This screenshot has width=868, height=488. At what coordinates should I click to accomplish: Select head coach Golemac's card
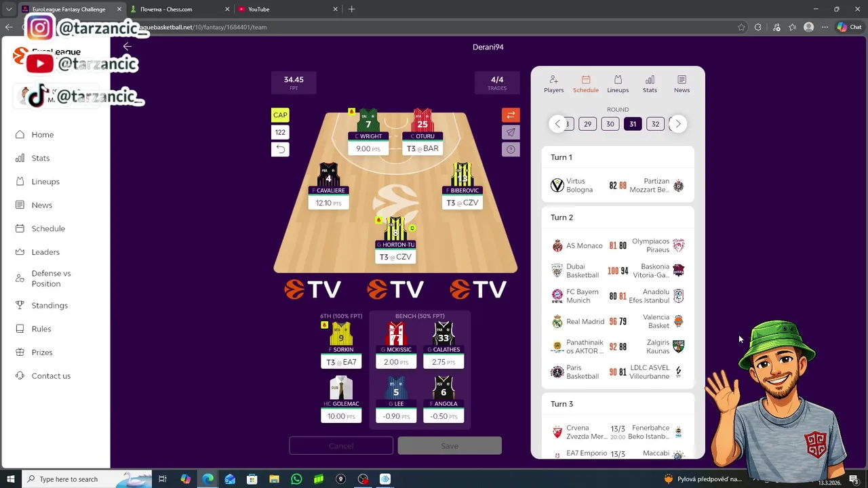point(341,400)
